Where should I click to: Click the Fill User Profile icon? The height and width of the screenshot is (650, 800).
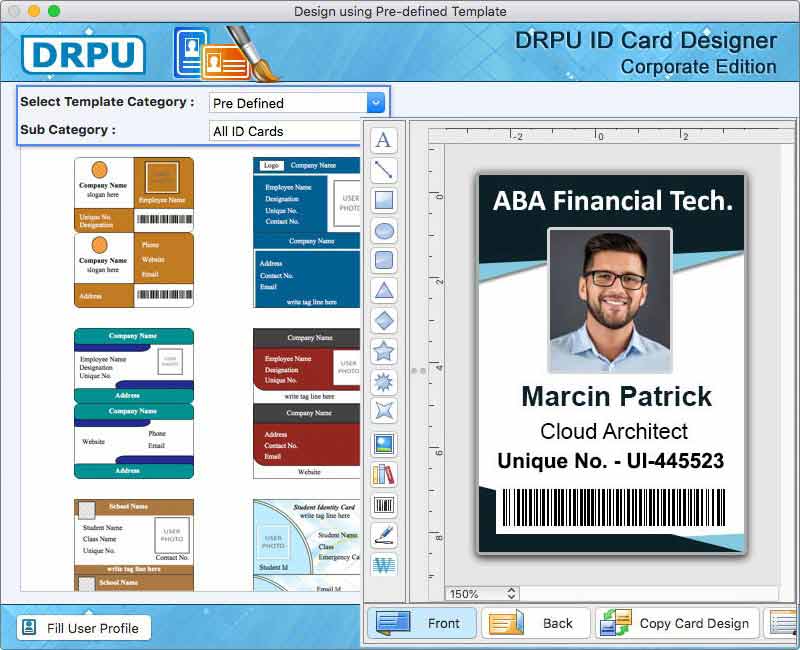[x=29, y=627]
